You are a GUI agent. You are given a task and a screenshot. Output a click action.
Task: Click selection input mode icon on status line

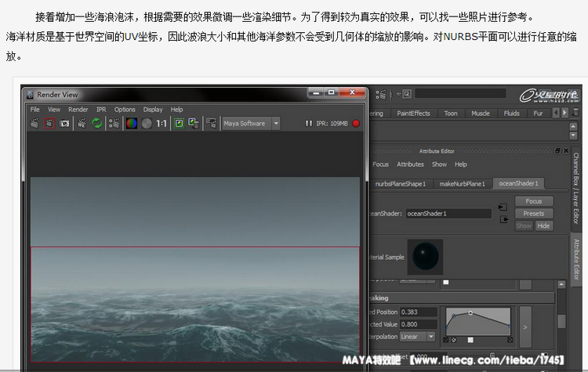click(407, 94)
